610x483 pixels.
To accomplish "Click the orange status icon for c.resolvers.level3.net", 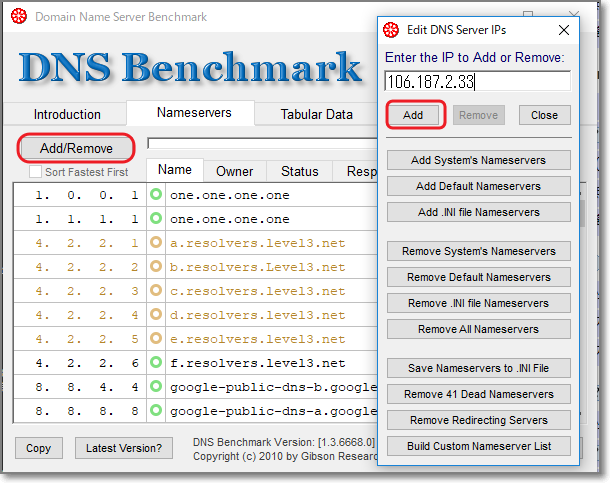I will tap(156, 291).
